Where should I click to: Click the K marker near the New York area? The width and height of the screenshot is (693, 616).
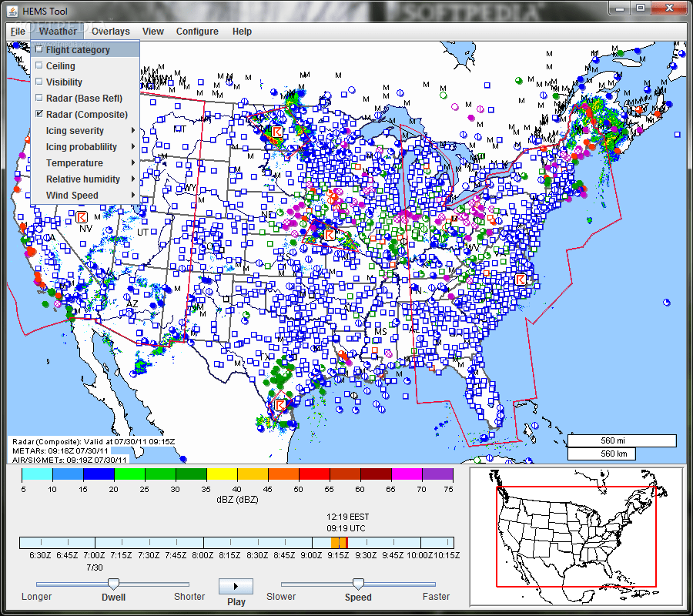(521, 279)
